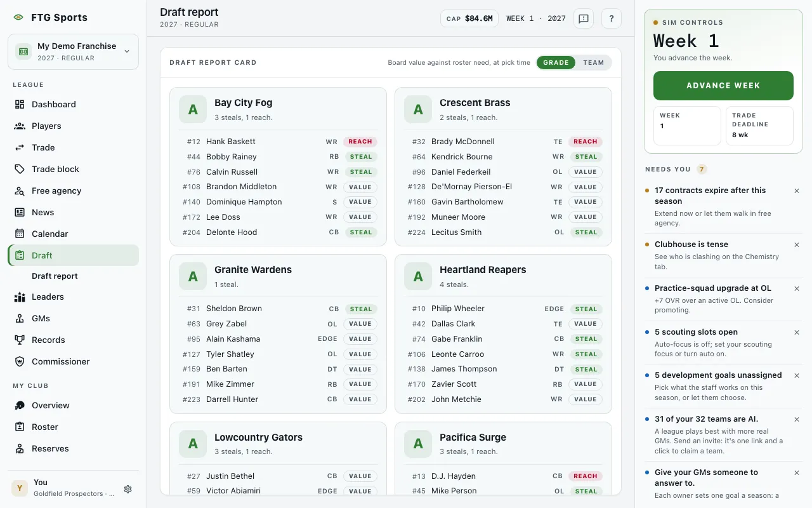Expand the My Demo Franchise selector
Screen dimensions: 812x508
point(73,51)
